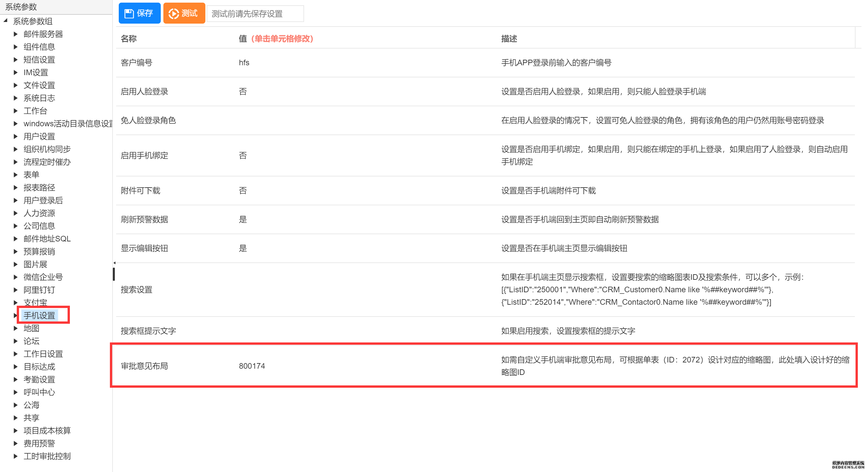Viewport: 868px width, 472px height.
Task: Select 阿里钉钉 in the tree
Action: (x=39, y=290)
